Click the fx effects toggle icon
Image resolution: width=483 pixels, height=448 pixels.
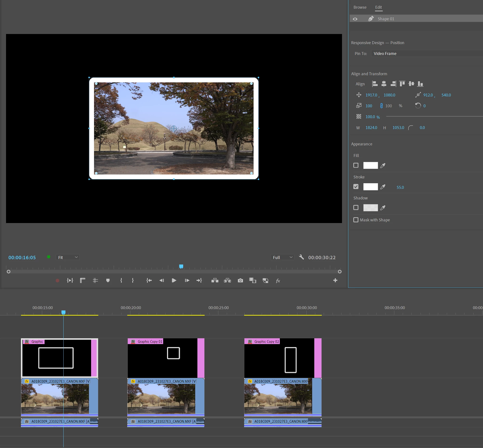tap(278, 281)
